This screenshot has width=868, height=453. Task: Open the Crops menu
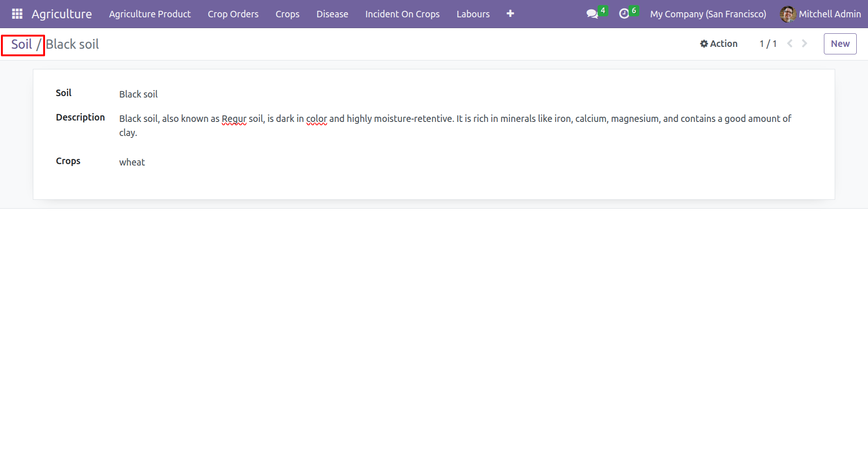click(x=288, y=14)
